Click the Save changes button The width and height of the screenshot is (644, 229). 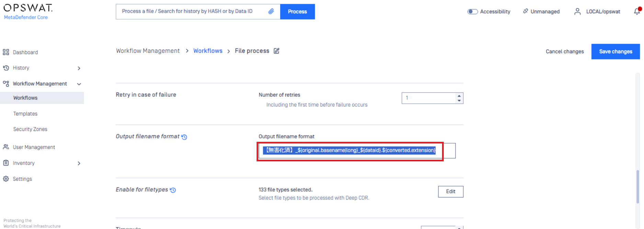pyautogui.click(x=615, y=51)
